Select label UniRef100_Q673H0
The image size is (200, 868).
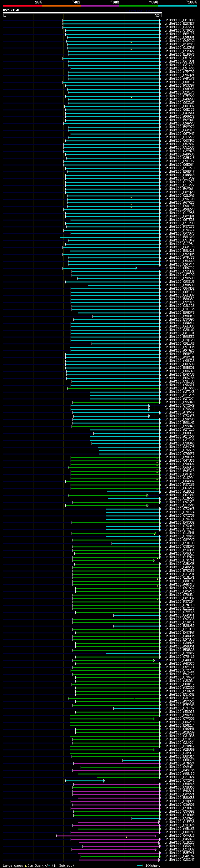pyautogui.click(x=179, y=495)
